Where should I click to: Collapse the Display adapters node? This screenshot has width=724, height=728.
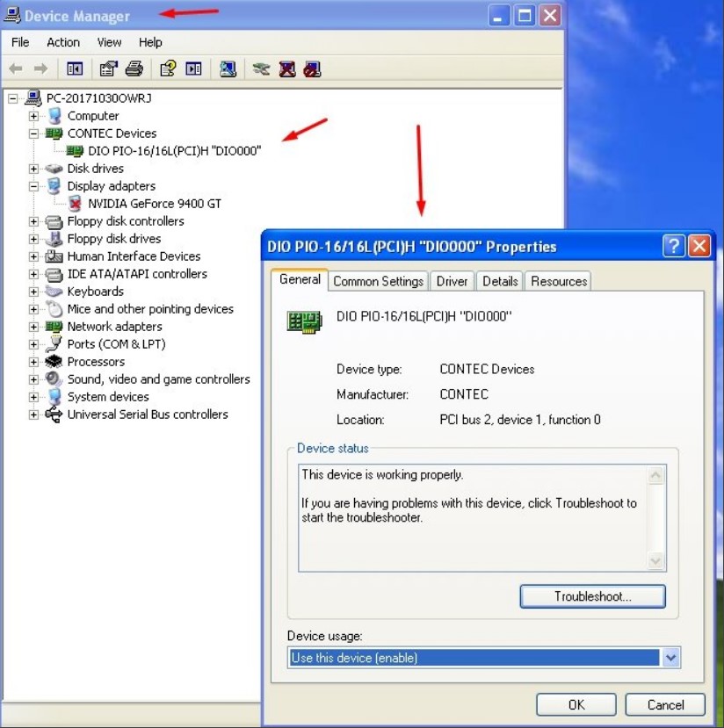tap(33, 187)
